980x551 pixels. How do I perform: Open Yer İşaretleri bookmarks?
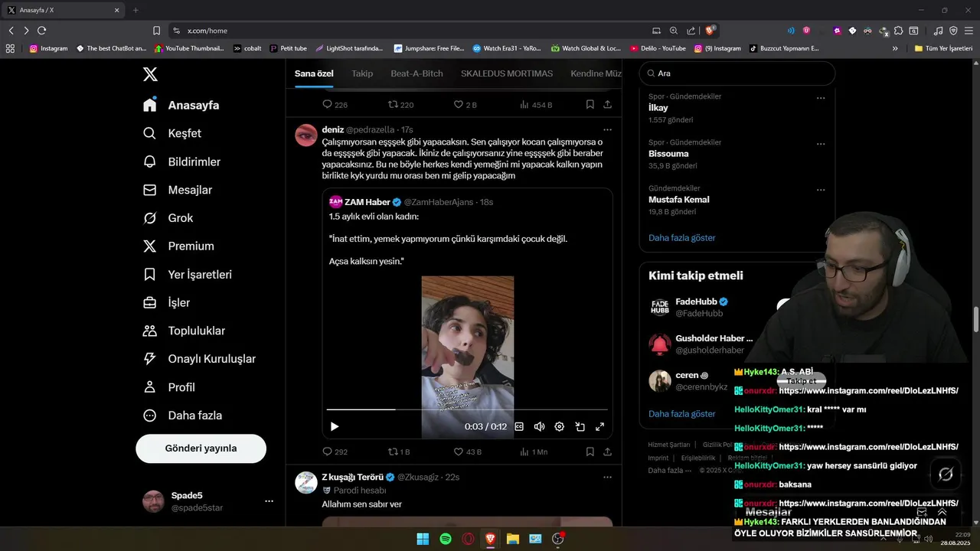(x=188, y=274)
